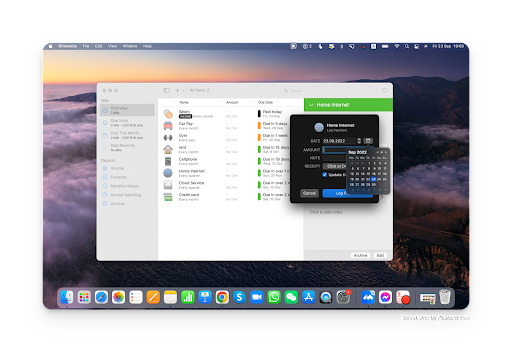Select the Home Internet bill with the globe icon

click(x=231, y=173)
